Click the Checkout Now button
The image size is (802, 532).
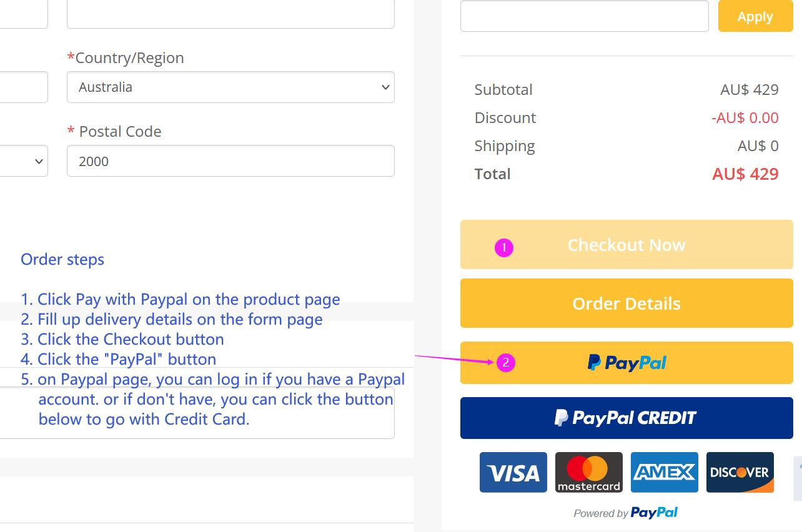coord(626,245)
